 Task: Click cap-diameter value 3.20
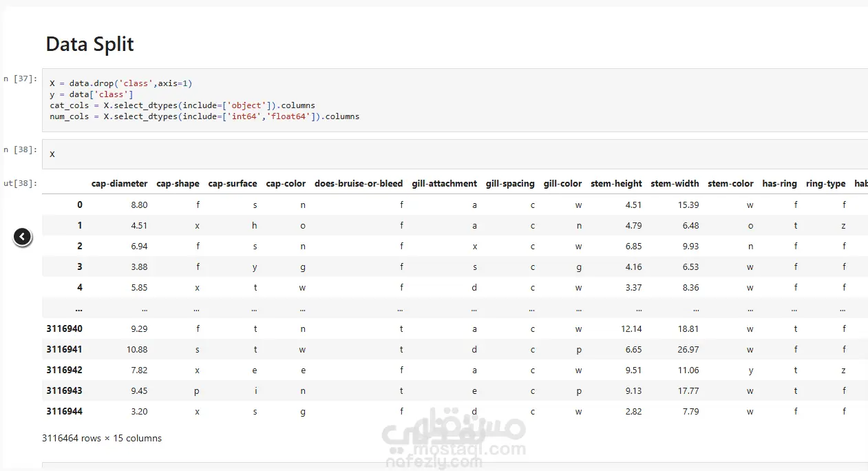click(138, 411)
